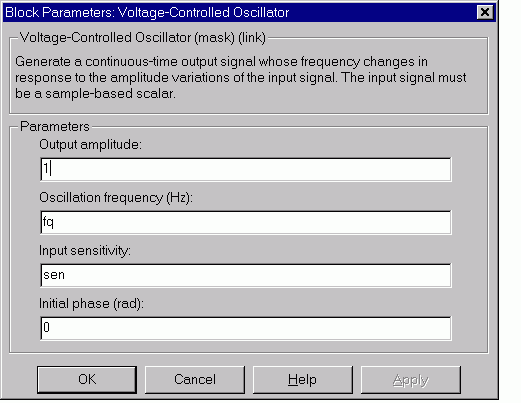Close the Block Parameters dialog with X
Viewport: 521px width, 403px height.
point(485,12)
